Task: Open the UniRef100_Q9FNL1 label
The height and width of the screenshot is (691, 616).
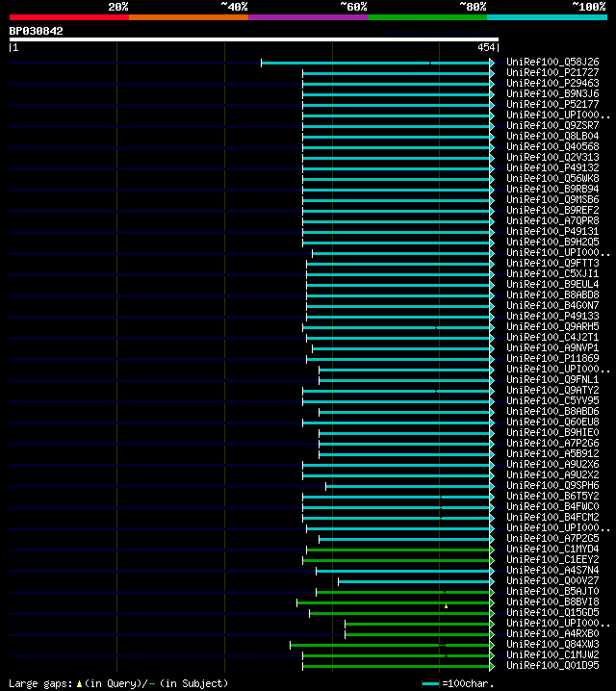Action: coord(552,379)
